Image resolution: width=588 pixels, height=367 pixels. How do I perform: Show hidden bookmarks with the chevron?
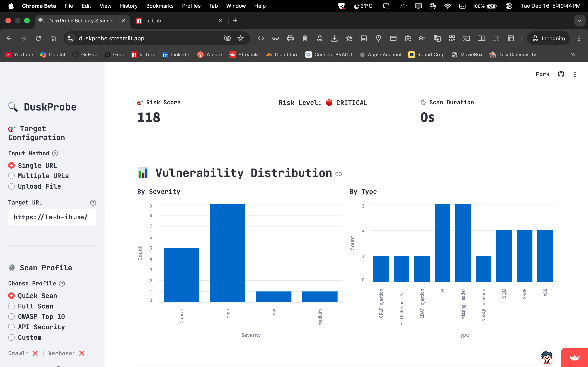573,55
